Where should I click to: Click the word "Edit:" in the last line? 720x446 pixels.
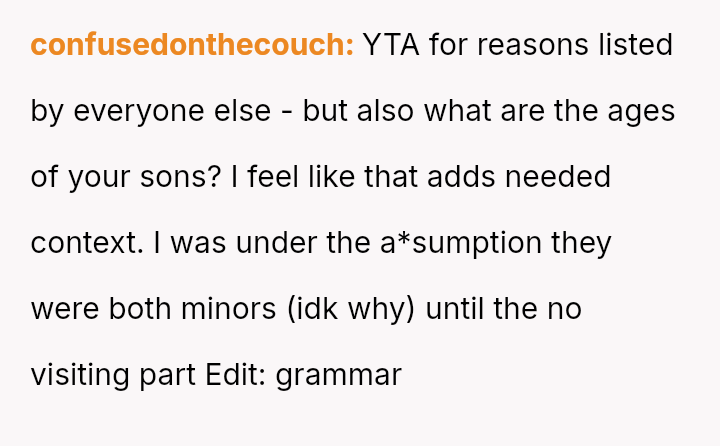tap(236, 375)
